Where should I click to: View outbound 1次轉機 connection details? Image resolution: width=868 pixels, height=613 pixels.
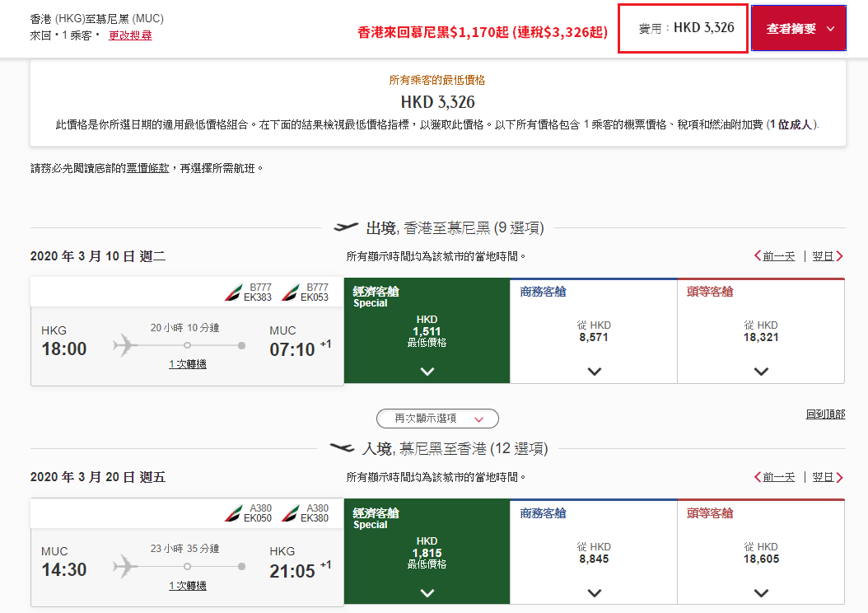188,364
